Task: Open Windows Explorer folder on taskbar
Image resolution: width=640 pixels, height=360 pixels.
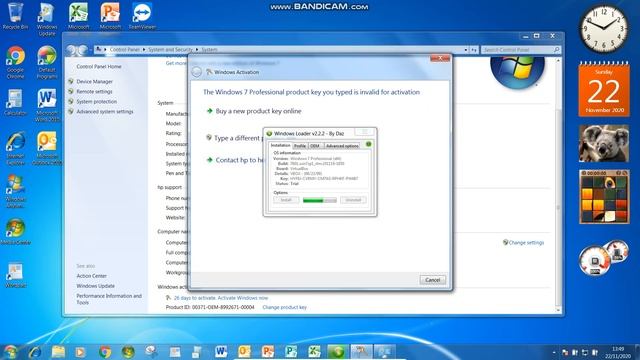Action: (x=58, y=352)
